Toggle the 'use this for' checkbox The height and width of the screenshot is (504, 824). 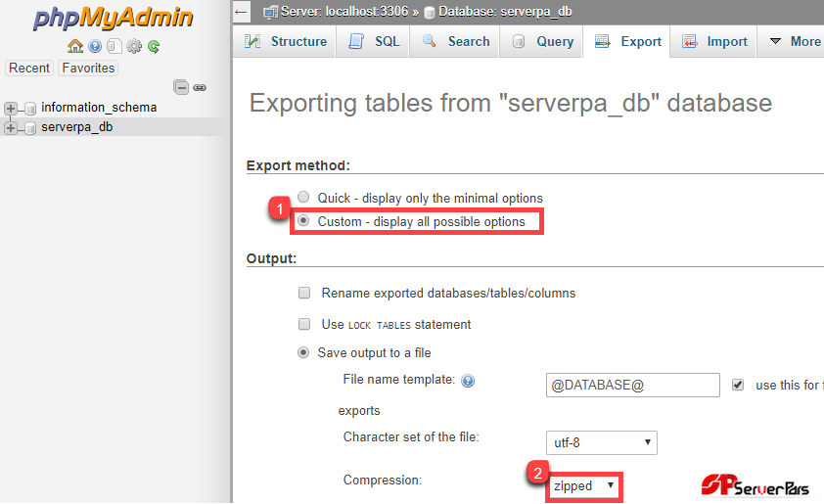738,385
